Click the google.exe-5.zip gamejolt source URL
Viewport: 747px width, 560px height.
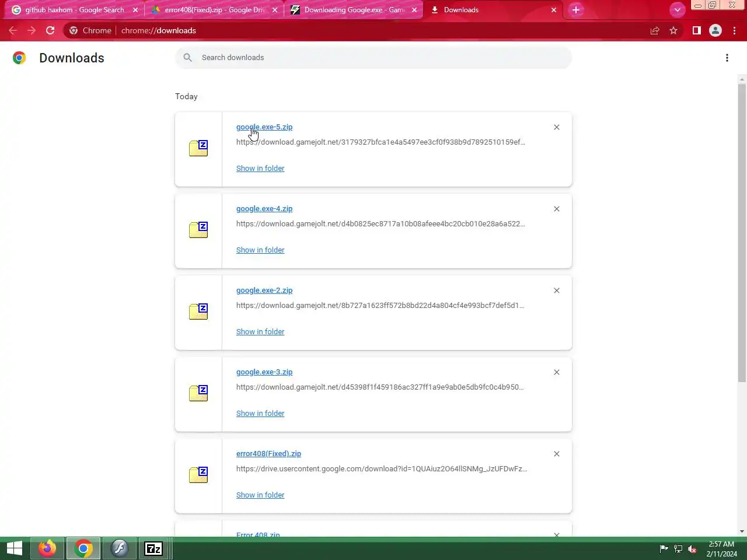tap(381, 142)
